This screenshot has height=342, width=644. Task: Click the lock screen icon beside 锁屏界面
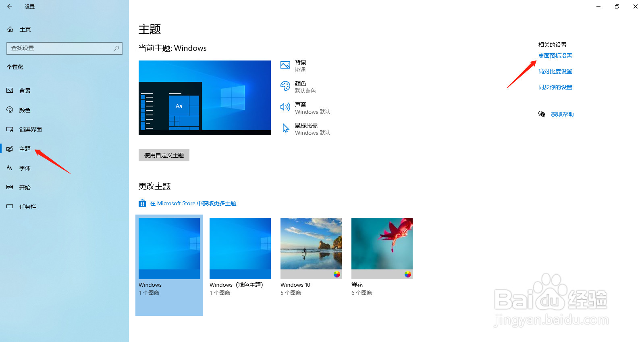pos(10,129)
